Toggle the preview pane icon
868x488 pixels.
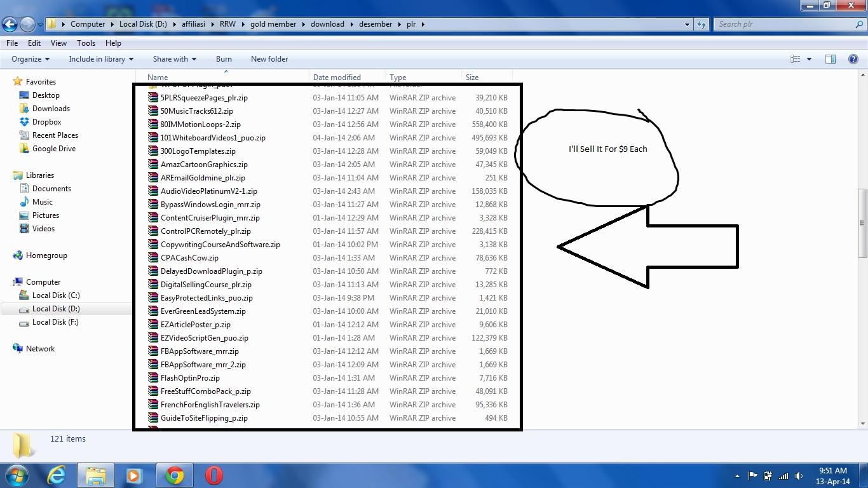coord(830,59)
